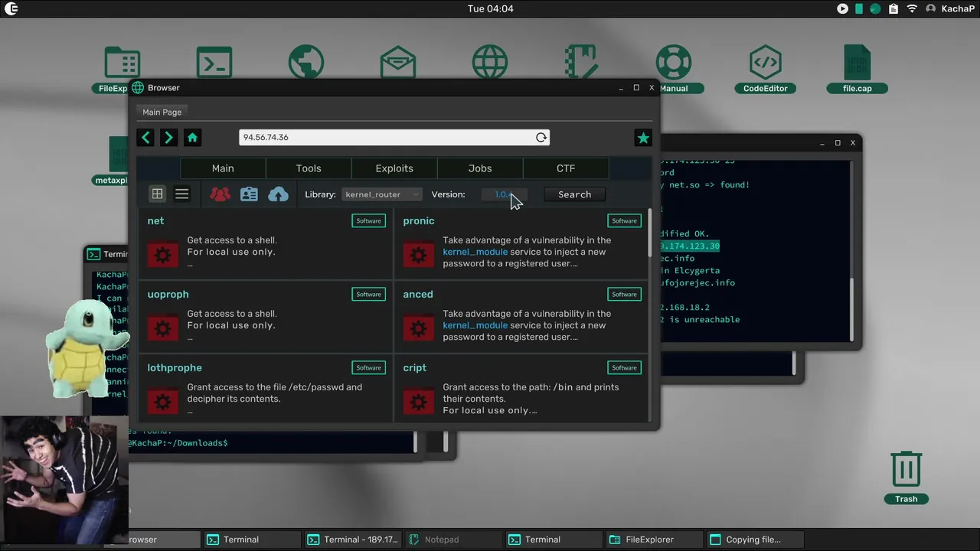This screenshot has height=551, width=980.
Task: Switch to list view layout
Action: (181, 194)
